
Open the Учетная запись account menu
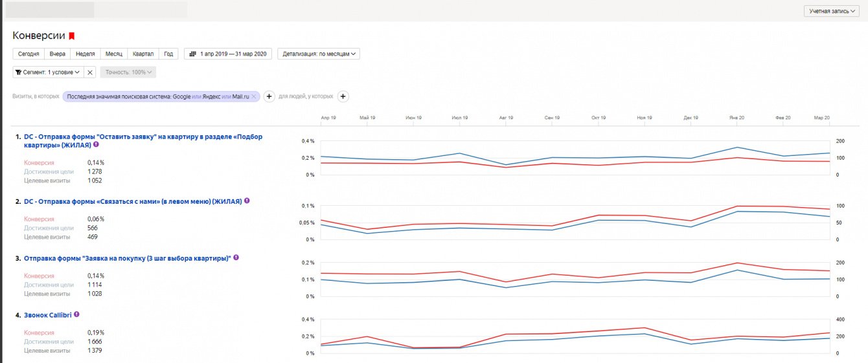coord(832,12)
